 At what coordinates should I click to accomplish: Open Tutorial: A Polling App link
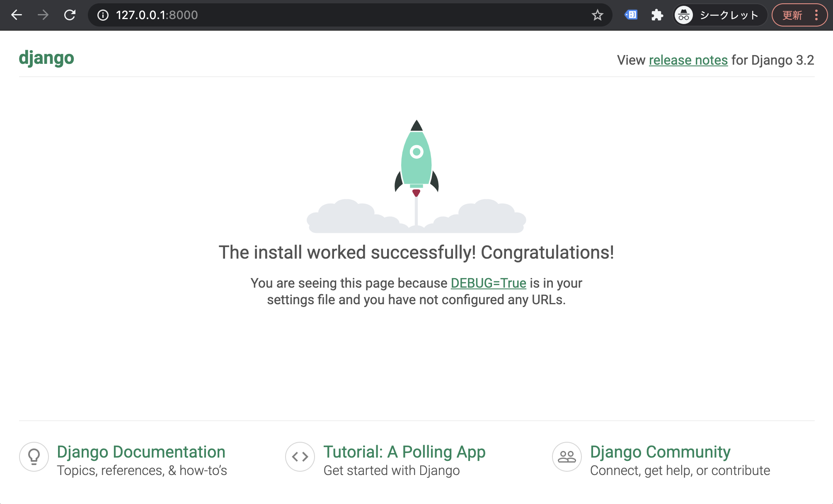pos(404,452)
